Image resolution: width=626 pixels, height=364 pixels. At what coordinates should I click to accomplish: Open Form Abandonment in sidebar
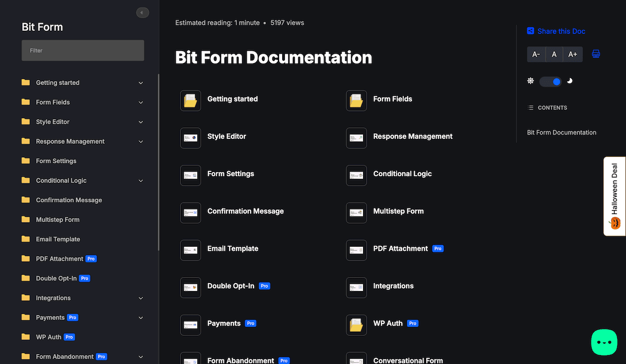(65, 357)
